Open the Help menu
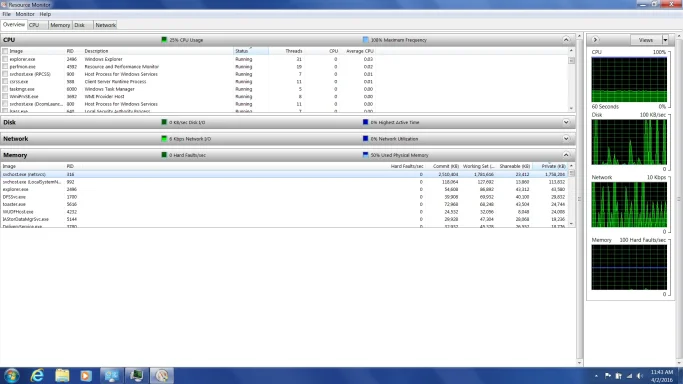 coord(45,14)
